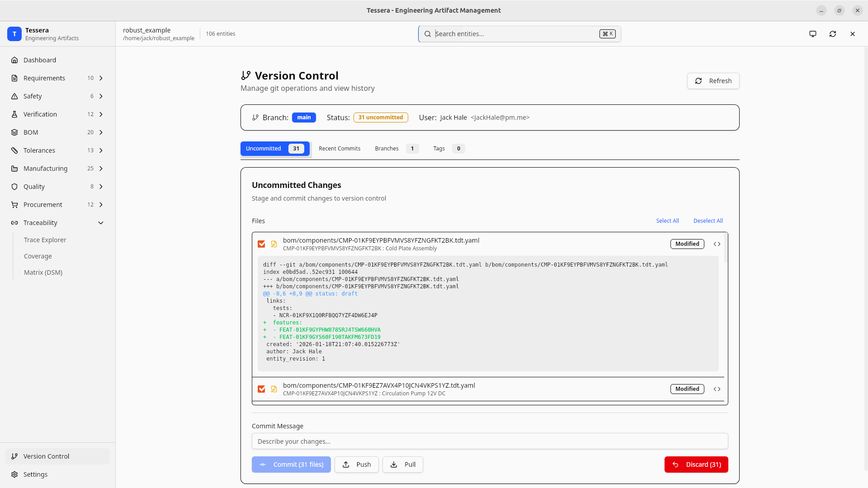The image size is (868, 488).
Task: Open the Dashboard section
Action: (x=39, y=60)
